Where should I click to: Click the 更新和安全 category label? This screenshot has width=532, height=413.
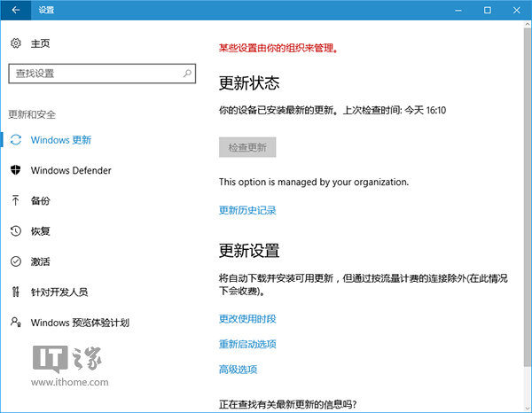pos(32,114)
